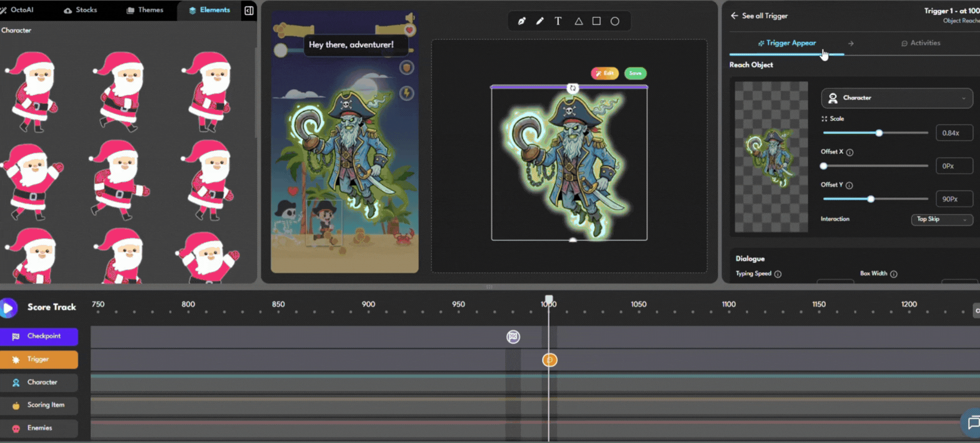Play the Score Track timeline
This screenshot has width=980, height=443.
[x=8, y=307]
